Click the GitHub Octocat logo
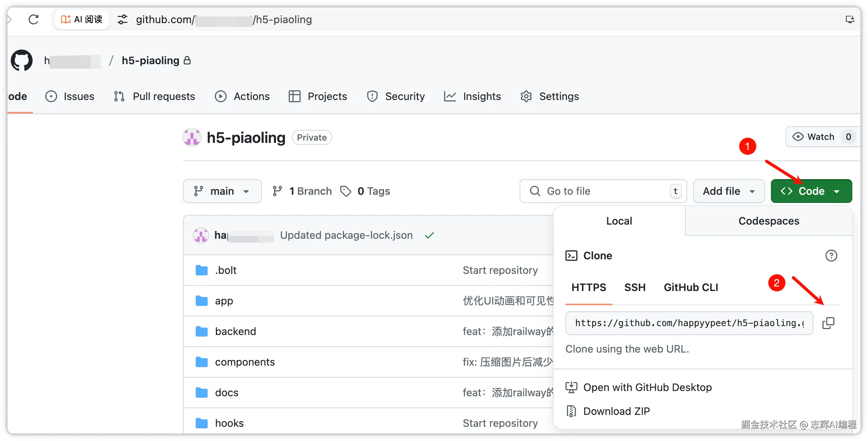The width and height of the screenshot is (868, 441). (22, 60)
